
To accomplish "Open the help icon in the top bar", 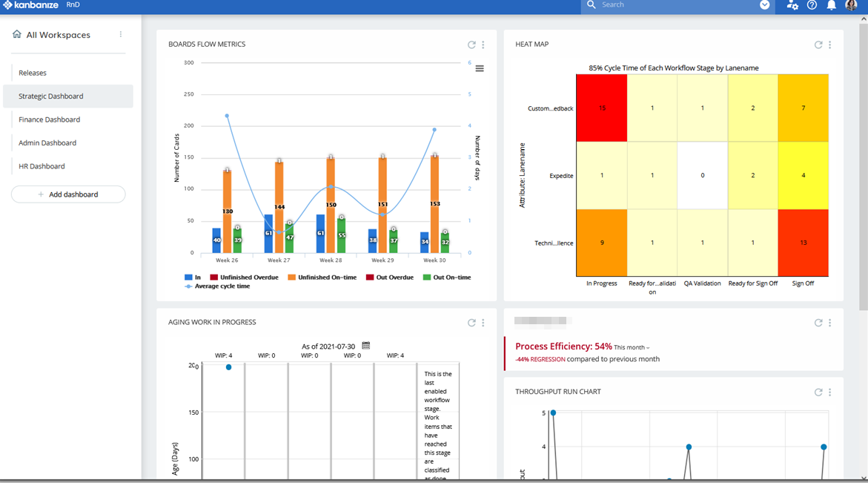I will (x=812, y=5).
